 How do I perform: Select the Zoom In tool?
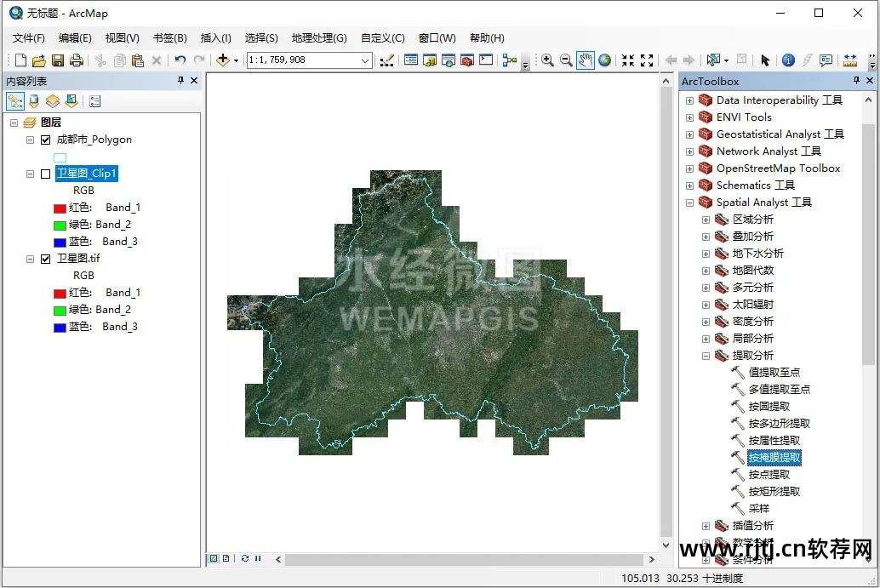click(x=547, y=60)
